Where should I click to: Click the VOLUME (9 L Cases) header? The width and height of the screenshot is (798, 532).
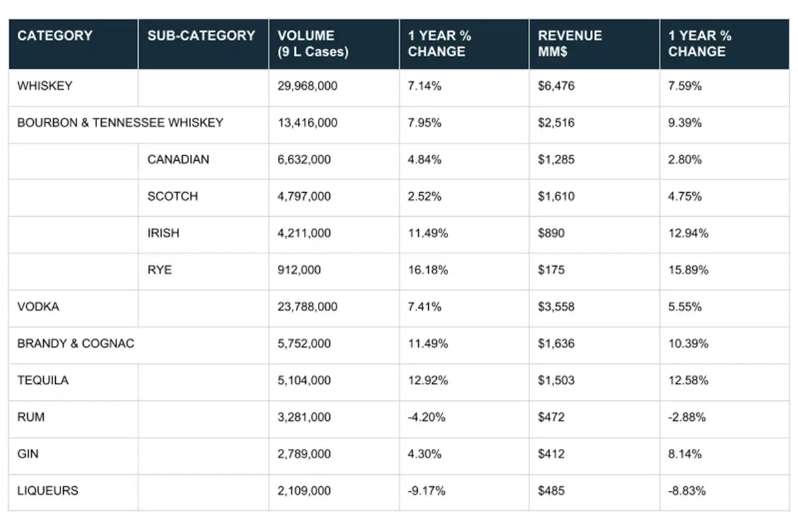313,44
